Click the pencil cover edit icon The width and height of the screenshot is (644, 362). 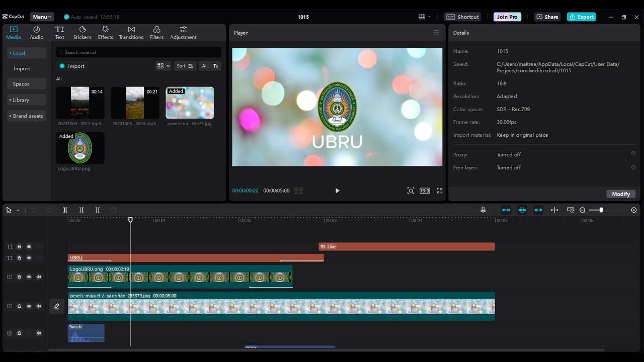click(57, 306)
